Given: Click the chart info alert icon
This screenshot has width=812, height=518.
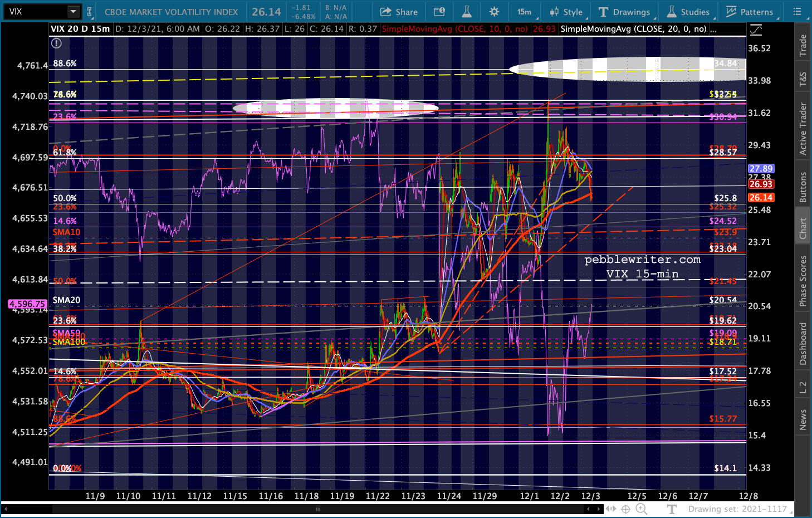Looking at the screenshot, I should point(56,43).
